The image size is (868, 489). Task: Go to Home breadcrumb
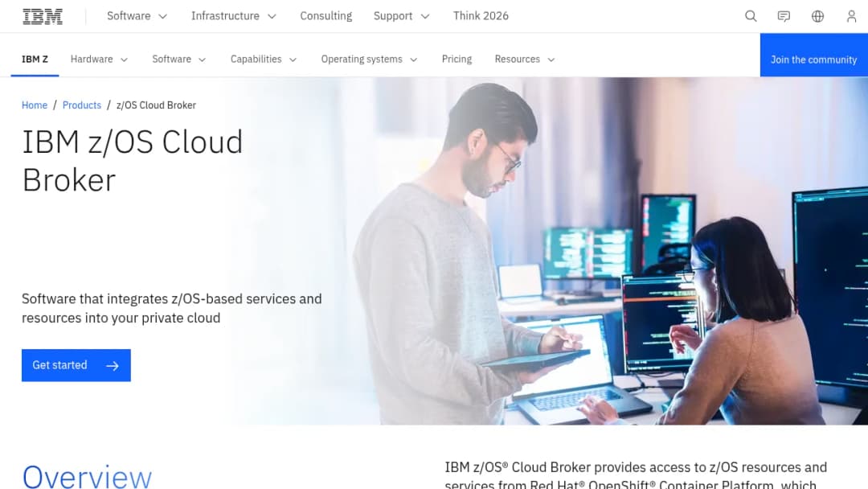point(35,105)
